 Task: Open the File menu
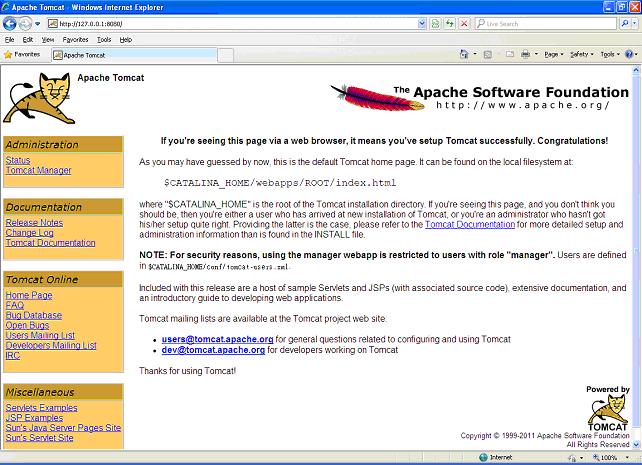pyautogui.click(x=9, y=40)
